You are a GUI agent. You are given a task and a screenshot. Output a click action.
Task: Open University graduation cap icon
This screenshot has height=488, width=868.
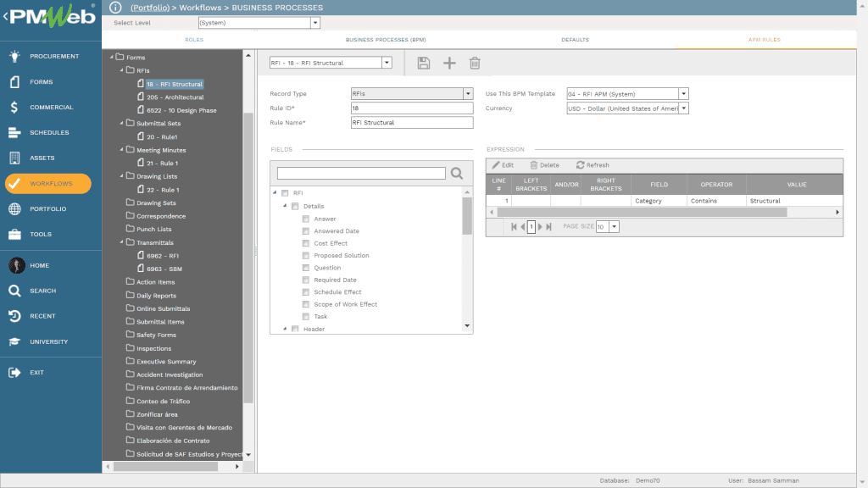click(15, 341)
